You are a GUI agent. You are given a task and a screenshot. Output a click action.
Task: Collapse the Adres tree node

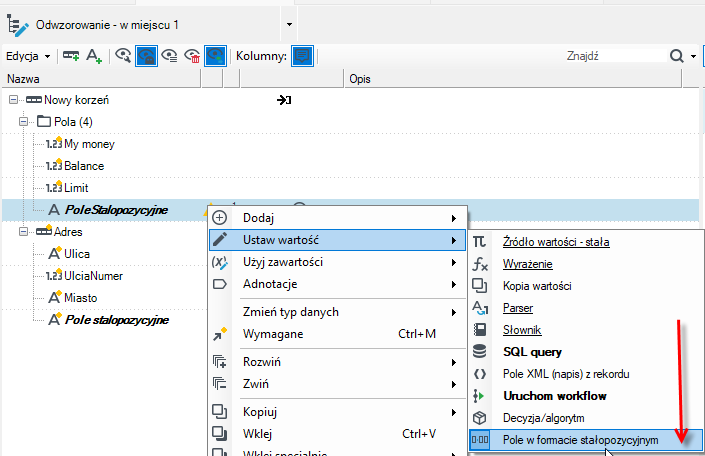23,232
